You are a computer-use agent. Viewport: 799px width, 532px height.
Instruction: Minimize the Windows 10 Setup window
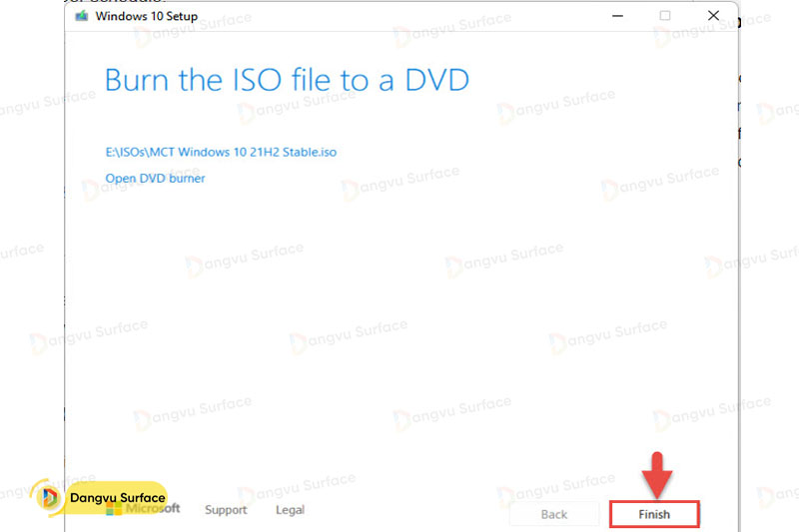617,16
